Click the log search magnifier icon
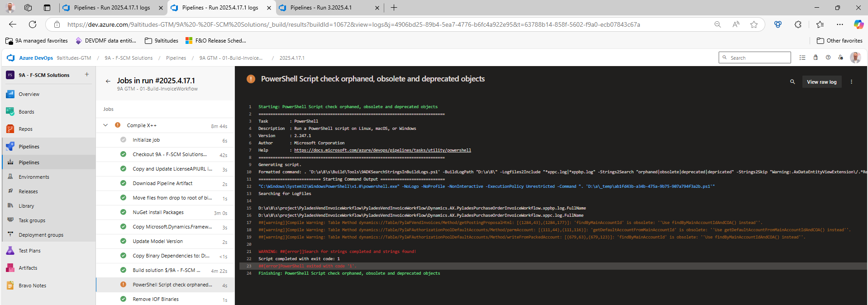The height and width of the screenshot is (305, 868). click(792, 82)
